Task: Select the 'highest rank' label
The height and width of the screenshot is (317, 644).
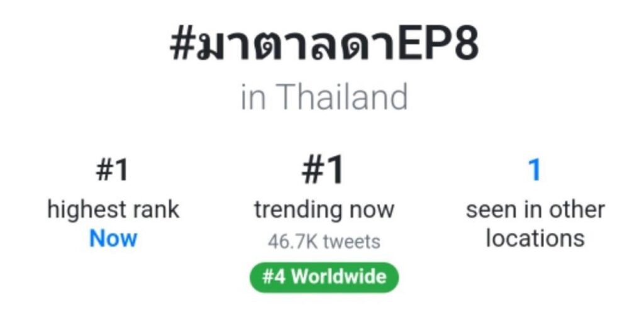Action: pyautogui.click(x=113, y=209)
